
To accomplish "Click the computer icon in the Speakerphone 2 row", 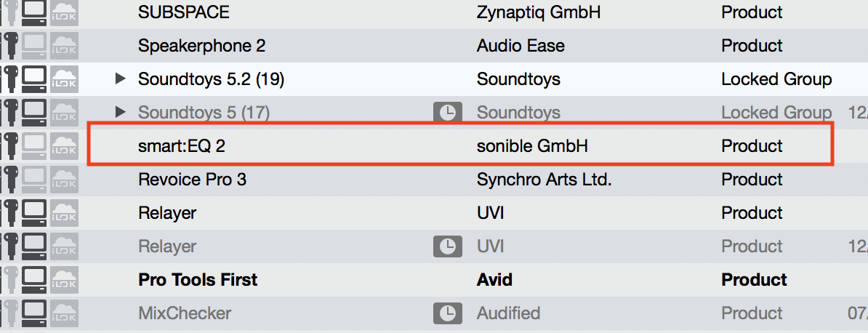I will (34, 46).
